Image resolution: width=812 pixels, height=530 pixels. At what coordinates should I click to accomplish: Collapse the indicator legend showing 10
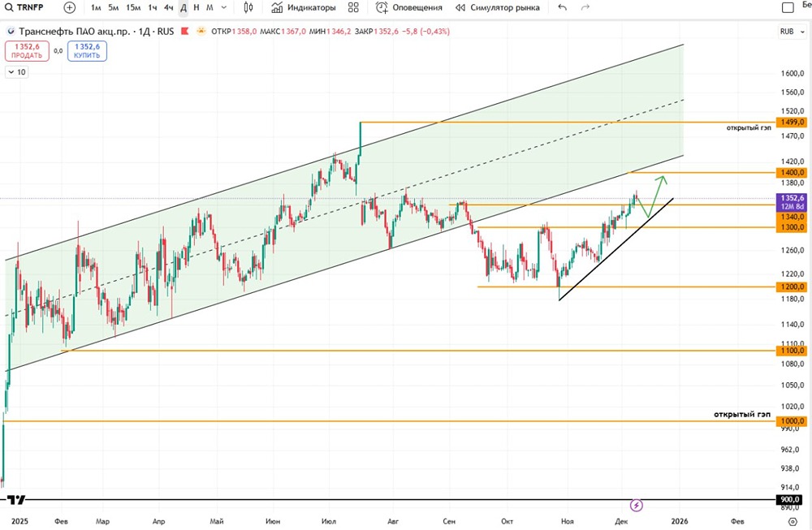tap(16, 72)
